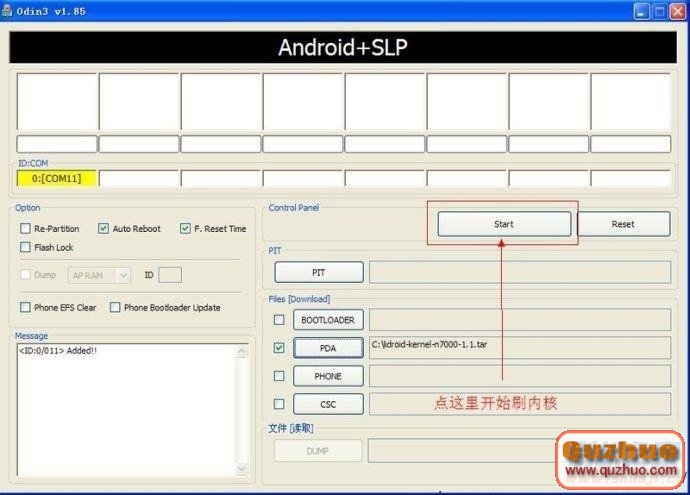Choose a file with the BOOTLOADER button
The image size is (690, 495).
(x=328, y=320)
